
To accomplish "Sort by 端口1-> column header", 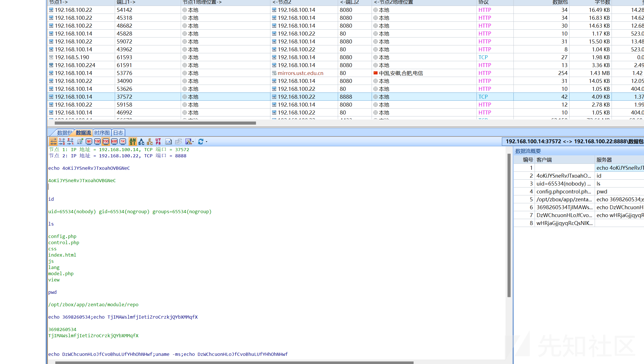I will pos(148,3).
